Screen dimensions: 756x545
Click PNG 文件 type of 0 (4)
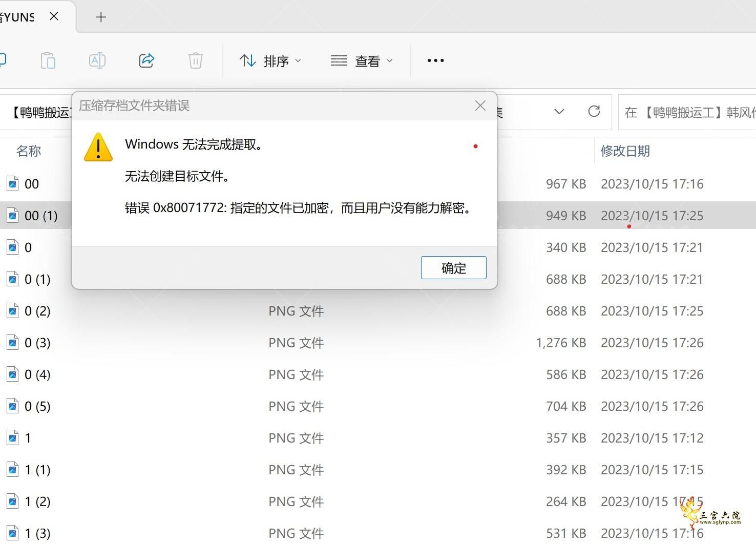pyautogui.click(x=296, y=374)
